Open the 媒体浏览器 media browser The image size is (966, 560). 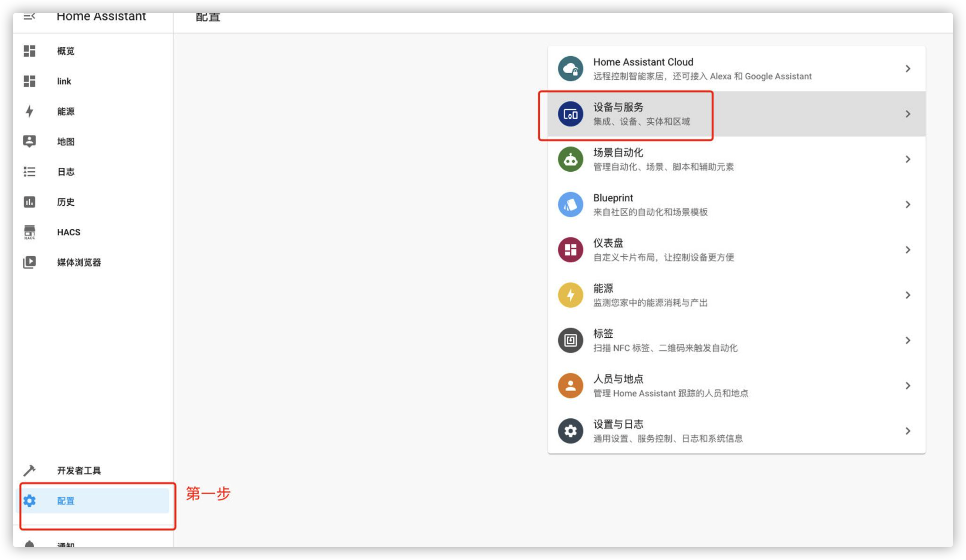[92, 263]
